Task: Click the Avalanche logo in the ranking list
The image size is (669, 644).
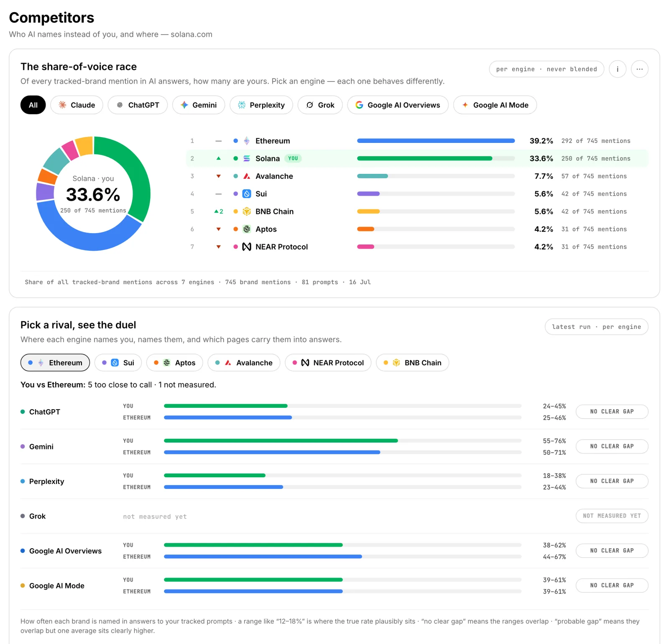Action: pos(247,176)
